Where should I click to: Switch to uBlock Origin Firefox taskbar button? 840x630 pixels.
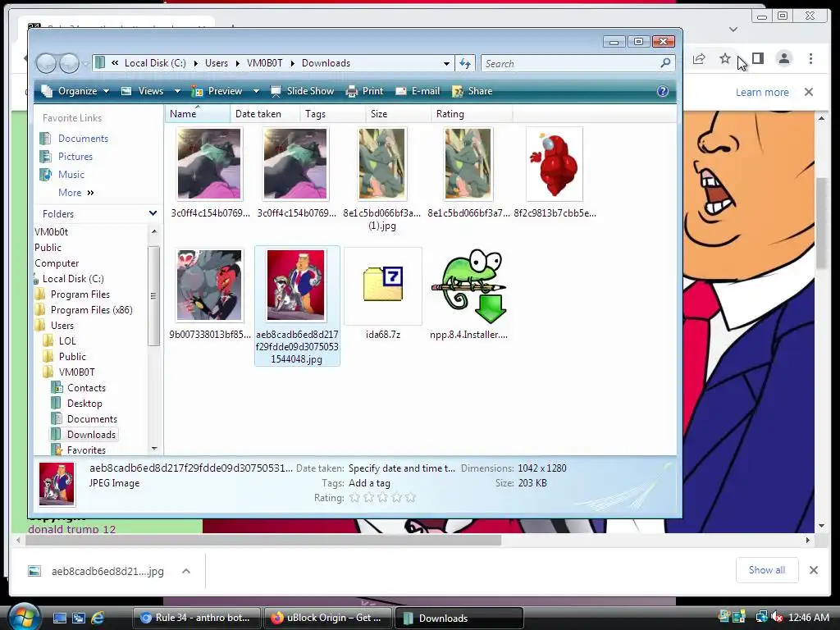[x=328, y=618]
